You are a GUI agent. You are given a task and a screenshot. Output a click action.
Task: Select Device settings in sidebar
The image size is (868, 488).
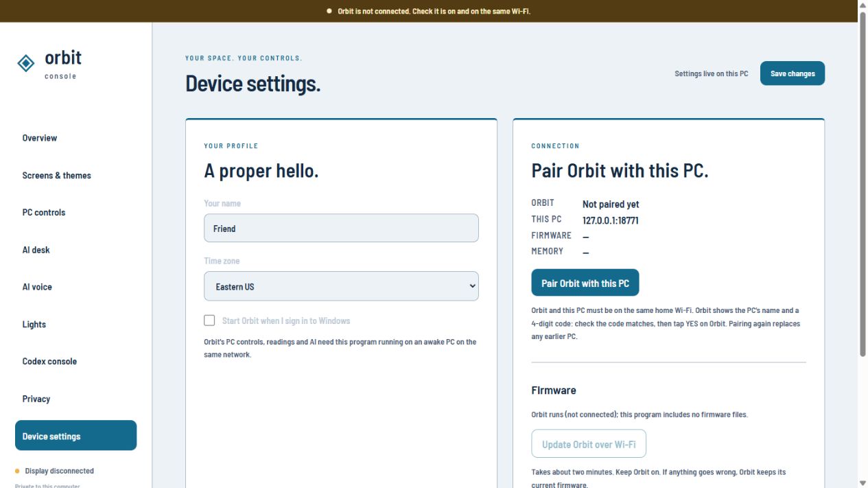(75, 436)
